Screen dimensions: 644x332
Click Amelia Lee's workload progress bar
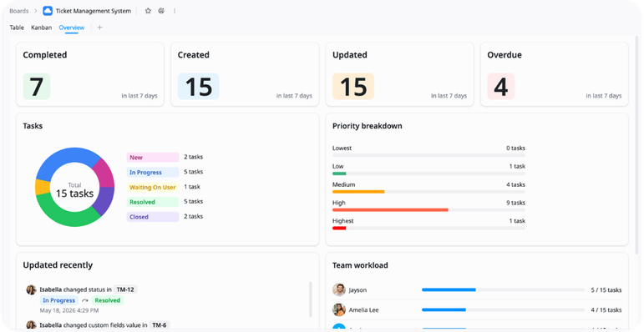point(503,309)
